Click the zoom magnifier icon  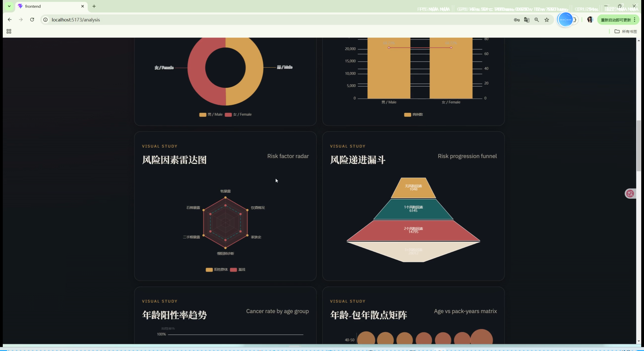pos(537,20)
